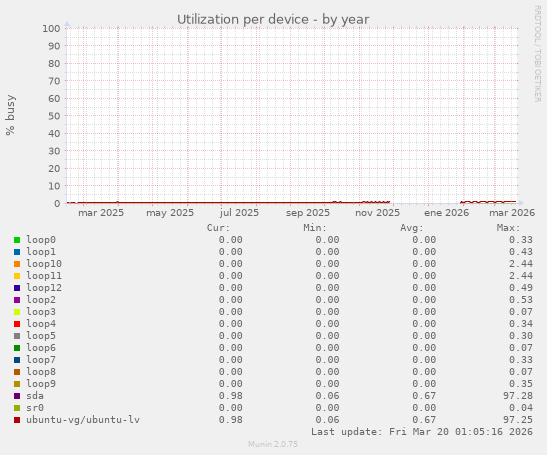Click the 100 y-axis tick label
Image resolution: width=547 pixels, height=455 pixels.
[x=51, y=28]
